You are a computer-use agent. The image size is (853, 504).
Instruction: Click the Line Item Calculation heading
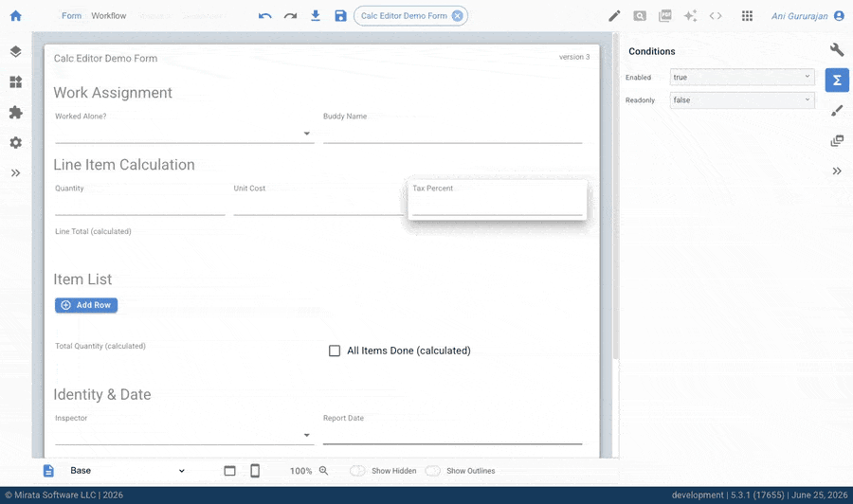pyautogui.click(x=124, y=165)
